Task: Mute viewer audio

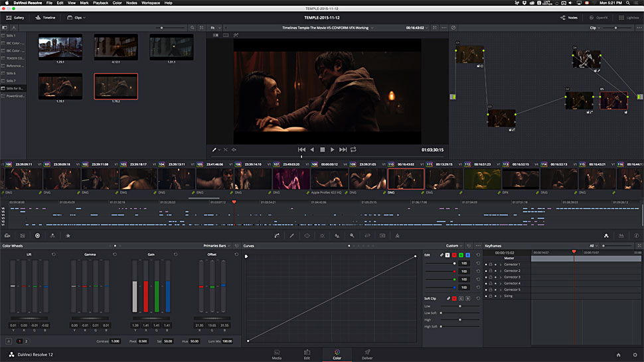Action: coord(234,150)
